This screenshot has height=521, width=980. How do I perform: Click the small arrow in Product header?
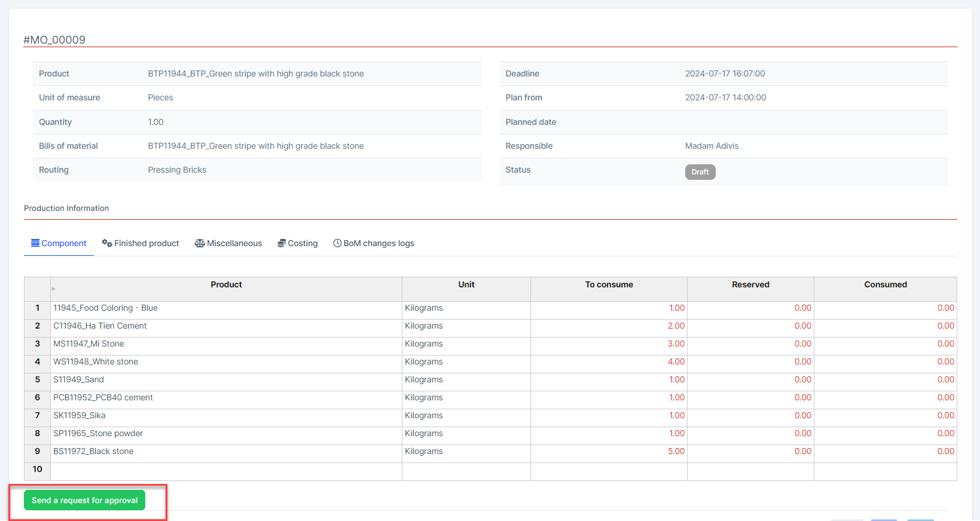coord(53,289)
